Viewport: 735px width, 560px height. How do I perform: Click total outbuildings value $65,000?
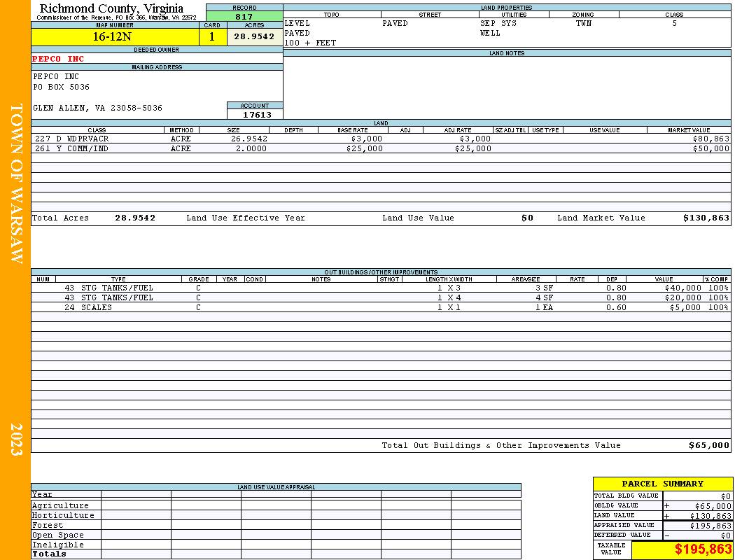[709, 446]
